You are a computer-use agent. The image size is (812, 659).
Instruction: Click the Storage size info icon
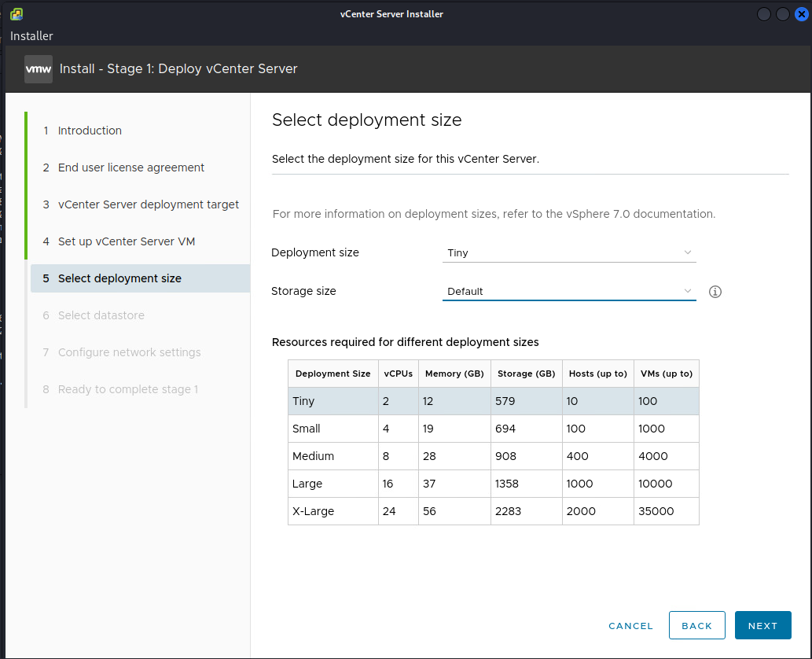click(x=715, y=292)
